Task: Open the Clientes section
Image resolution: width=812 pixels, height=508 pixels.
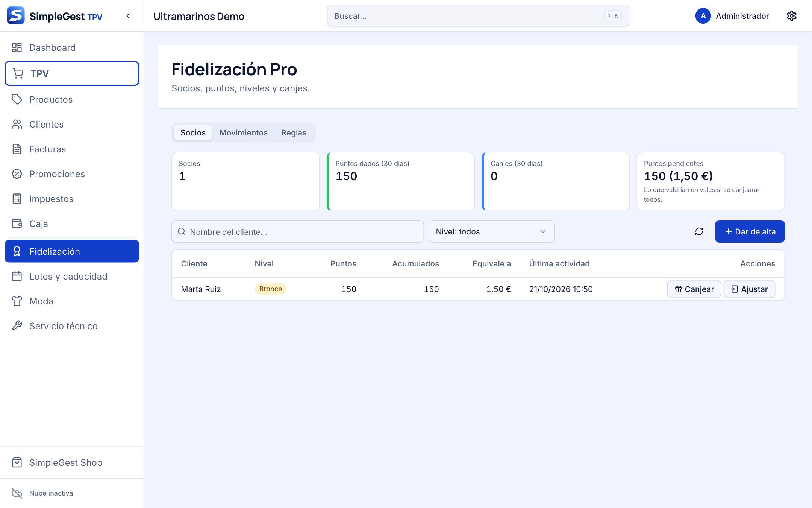Action: (x=72, y=124)
